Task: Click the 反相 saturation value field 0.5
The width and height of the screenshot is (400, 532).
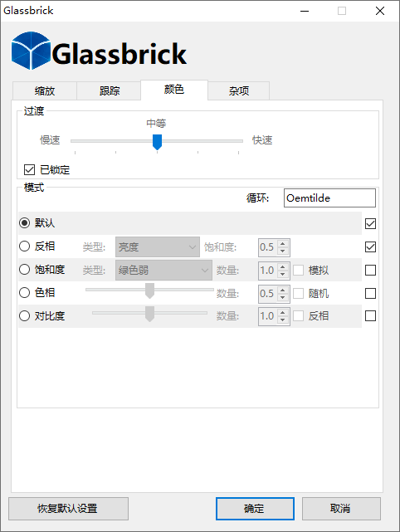Action: click(268, 247)
